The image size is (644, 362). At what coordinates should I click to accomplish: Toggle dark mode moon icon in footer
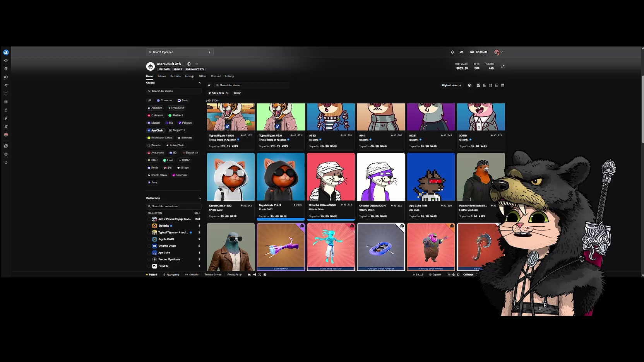[454, 275]
